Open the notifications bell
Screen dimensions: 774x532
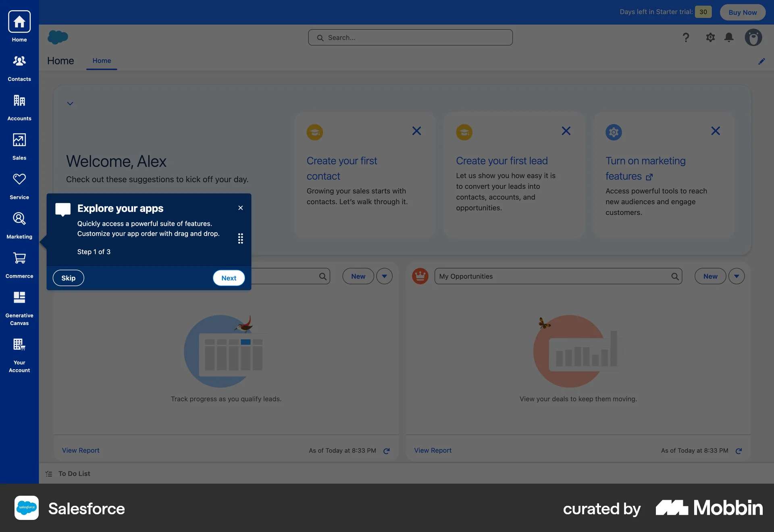(729, 37)
